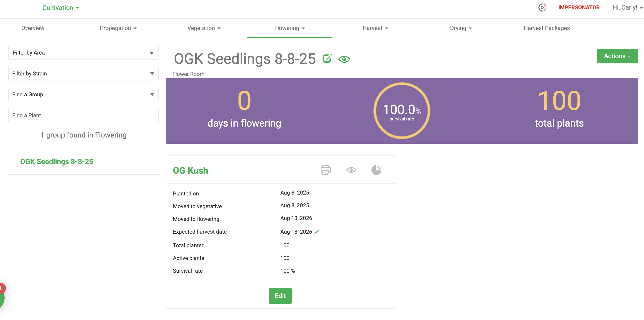Expand the Drying tab menu
Image resolution: width=644 pixels, height=320 pixels.
tap(461, 28)
